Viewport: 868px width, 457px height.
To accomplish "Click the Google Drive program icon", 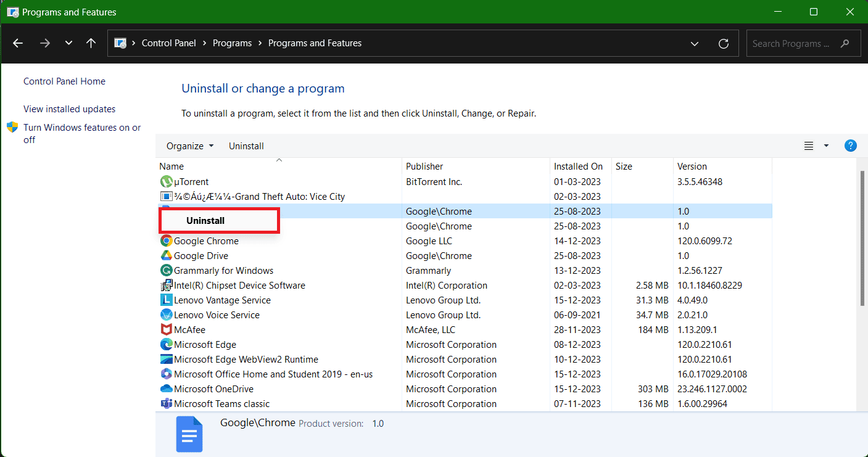I will click(166, 256).
